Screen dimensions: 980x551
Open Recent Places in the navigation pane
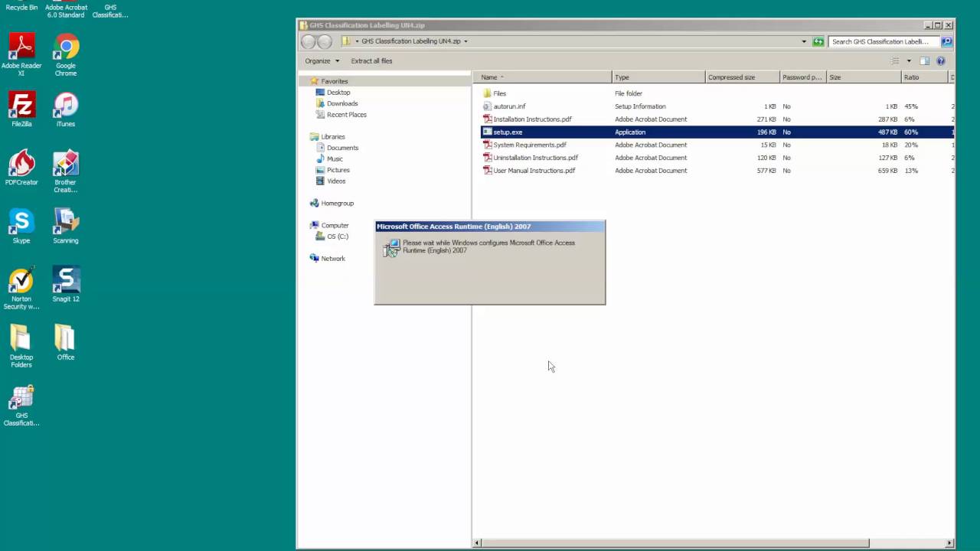341,115
